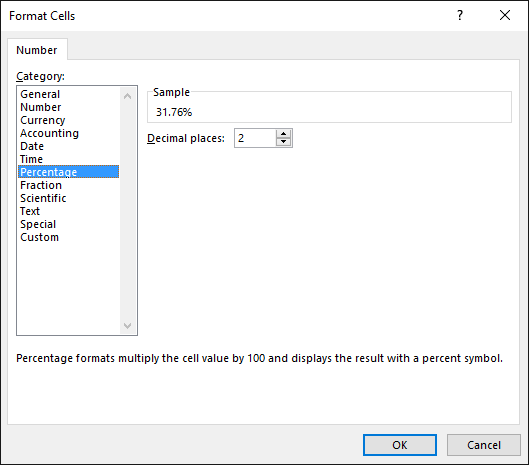
Task: Click the category list scroll up arrow
Action: [128, 97]
